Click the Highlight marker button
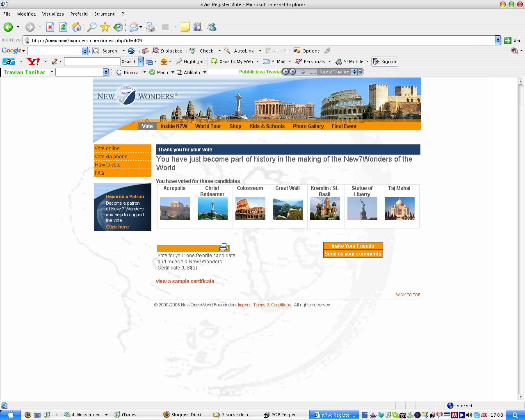 click(190, 62)
